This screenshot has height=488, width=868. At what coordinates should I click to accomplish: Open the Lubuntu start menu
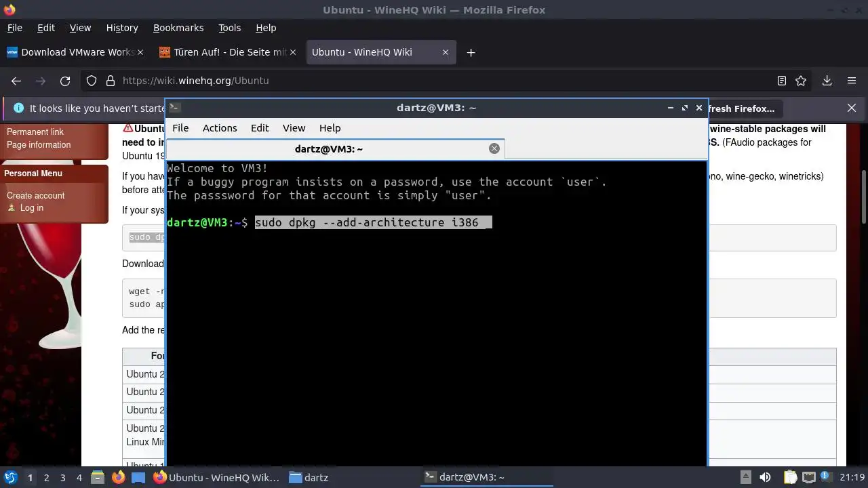(11, 477)
